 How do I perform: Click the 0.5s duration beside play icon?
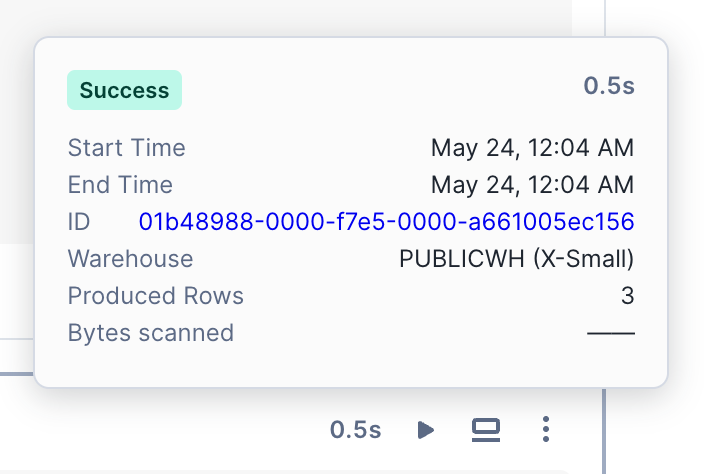point(356,430)
